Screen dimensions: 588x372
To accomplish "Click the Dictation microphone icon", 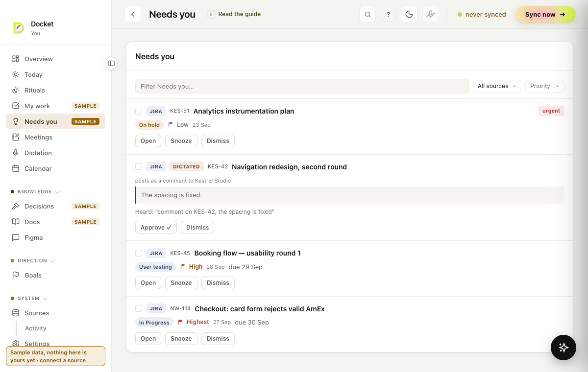I will point(16,153).
